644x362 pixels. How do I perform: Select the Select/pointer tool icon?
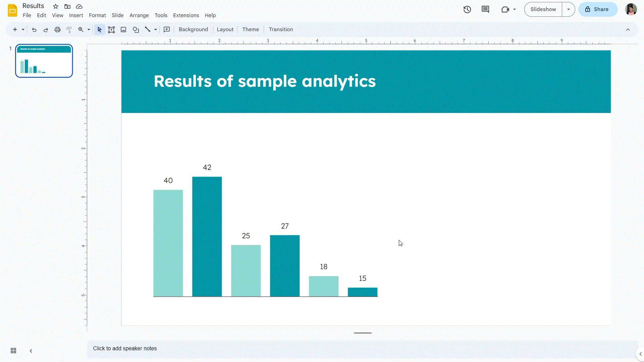tap(100, 29)
